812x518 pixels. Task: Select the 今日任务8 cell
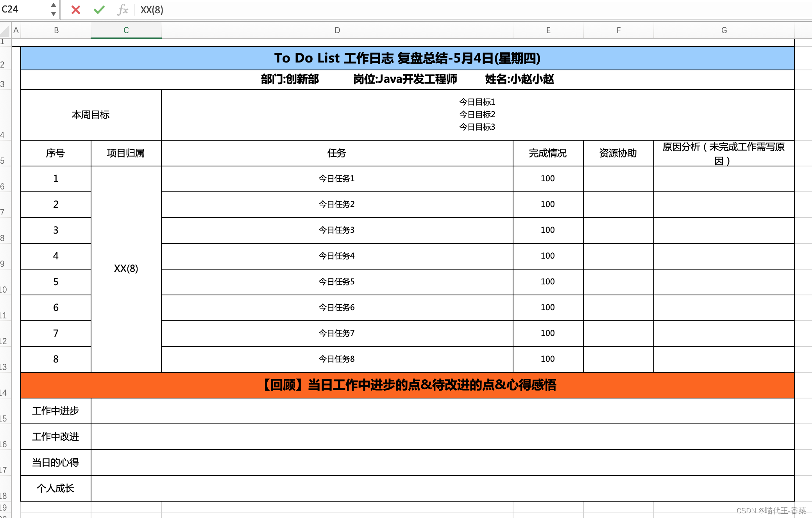coord(337,359)
